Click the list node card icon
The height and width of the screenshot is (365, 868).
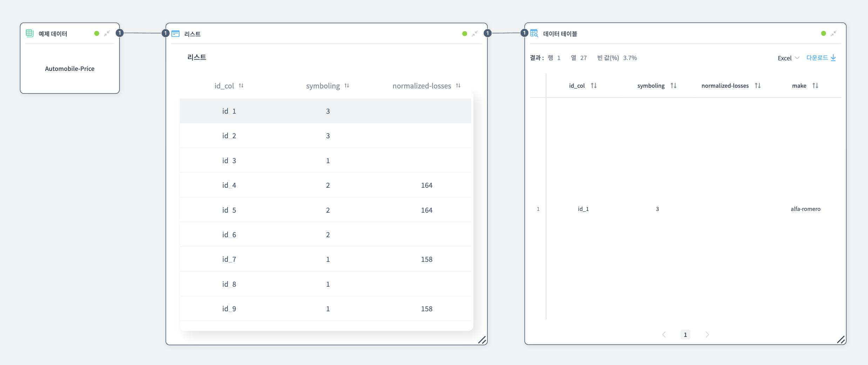pyautogui.click(x=176, y=34)
